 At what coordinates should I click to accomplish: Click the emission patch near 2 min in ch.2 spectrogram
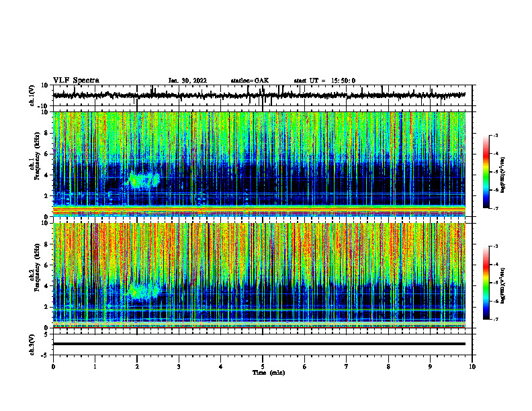(143, 291)
